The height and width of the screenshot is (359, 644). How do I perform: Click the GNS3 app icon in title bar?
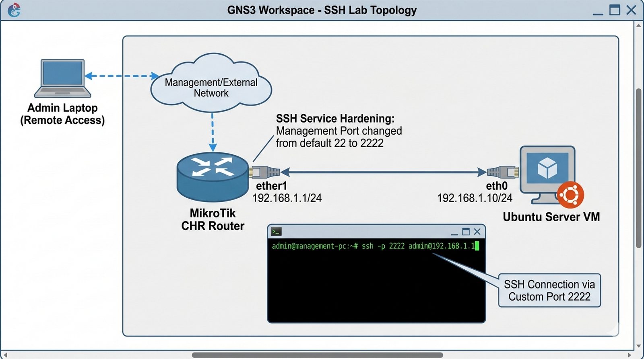[x=14, y=10]
